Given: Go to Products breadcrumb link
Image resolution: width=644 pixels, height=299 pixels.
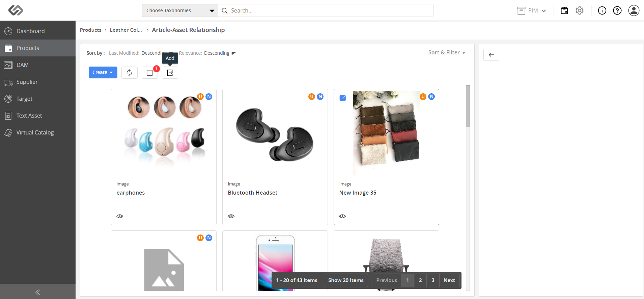Looking at the screenshot, I should [90, 30].
